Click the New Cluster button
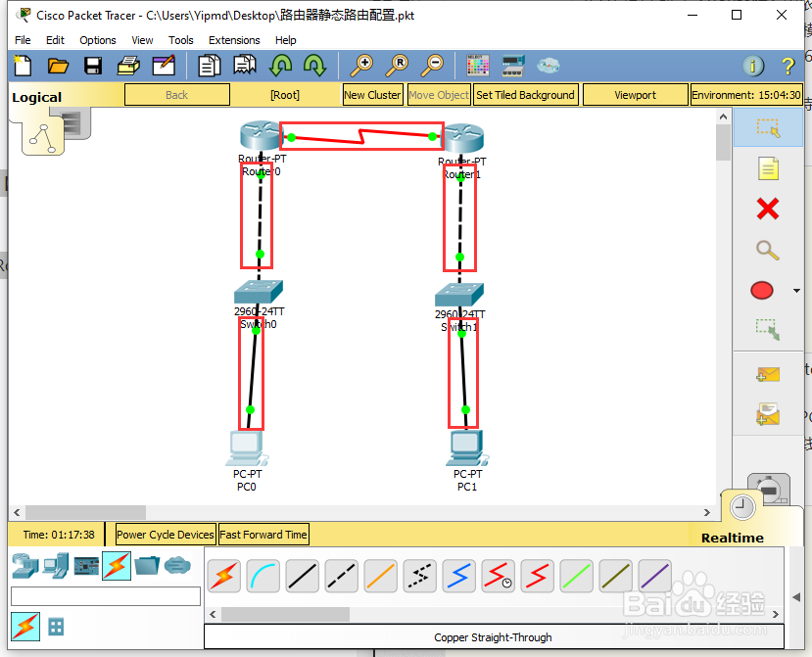This screenshot has width=812, height=657. [372, 95]
